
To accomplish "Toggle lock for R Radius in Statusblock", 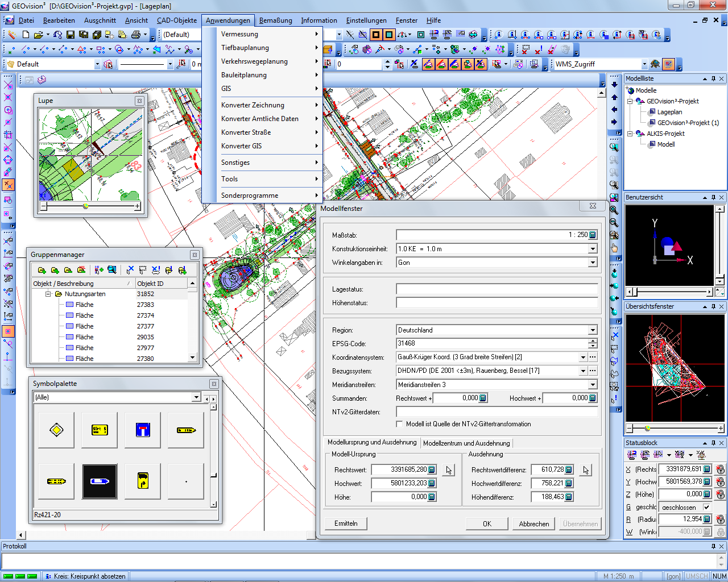I will pyautogui.click(x=721, y=519).
